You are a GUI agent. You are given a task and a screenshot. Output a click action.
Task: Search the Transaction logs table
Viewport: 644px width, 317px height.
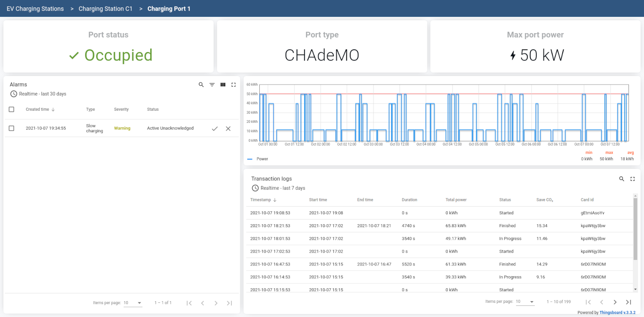click(622, 179)
